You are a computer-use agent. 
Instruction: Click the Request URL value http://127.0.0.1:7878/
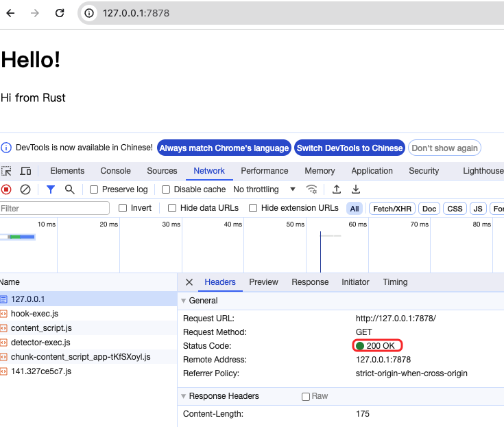pos(396,319)
